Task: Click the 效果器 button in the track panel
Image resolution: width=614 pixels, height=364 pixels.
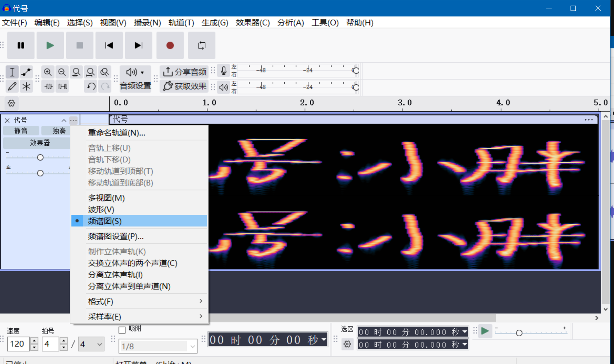Action: [x=40, y=143]
